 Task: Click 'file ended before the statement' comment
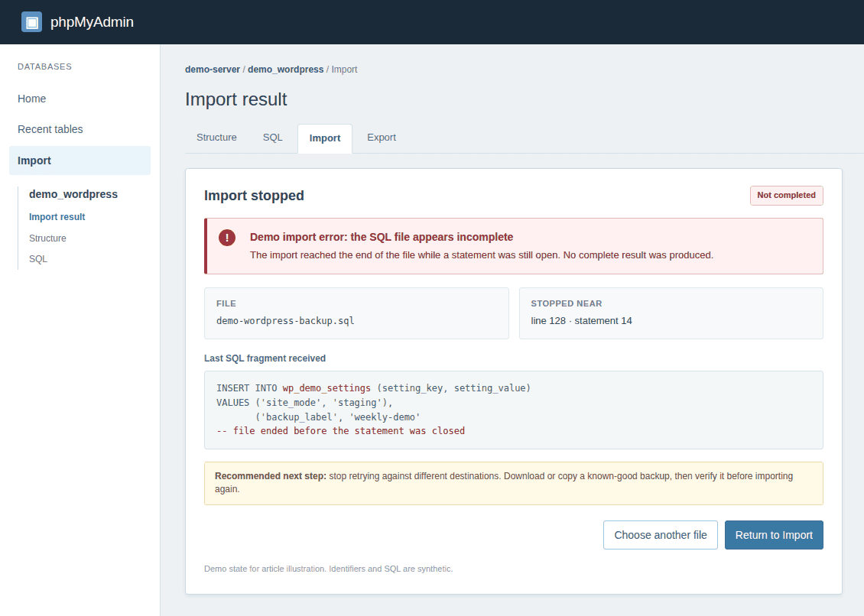coord(340,431)
